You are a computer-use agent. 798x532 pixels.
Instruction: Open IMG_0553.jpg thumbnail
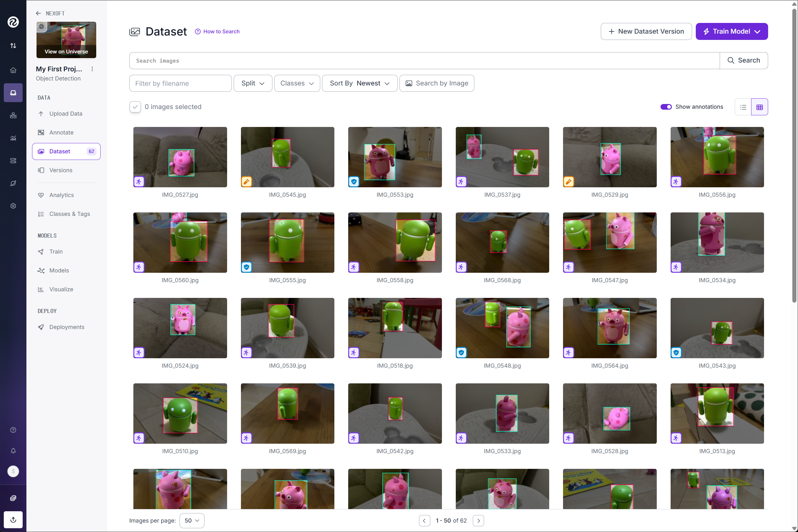coord(394,157)
